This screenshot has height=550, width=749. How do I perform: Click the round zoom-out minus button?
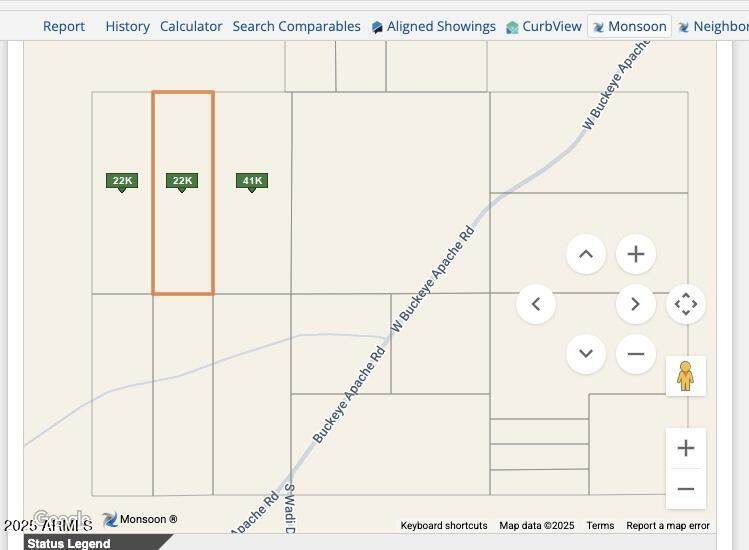pyautogui.click(x=635, y=353)
